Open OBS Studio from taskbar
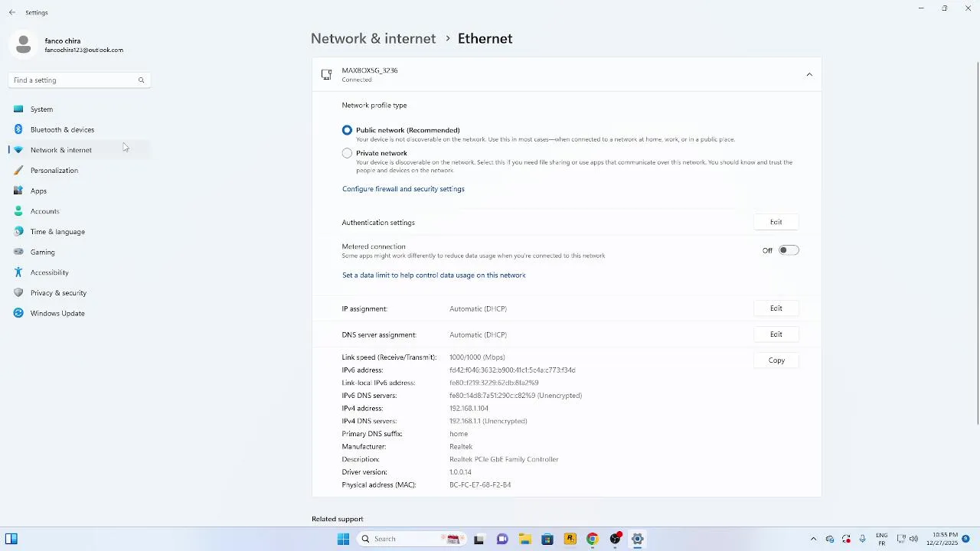Image resolution: width=980 pixels, height=551 pixels. coord(615,539)
